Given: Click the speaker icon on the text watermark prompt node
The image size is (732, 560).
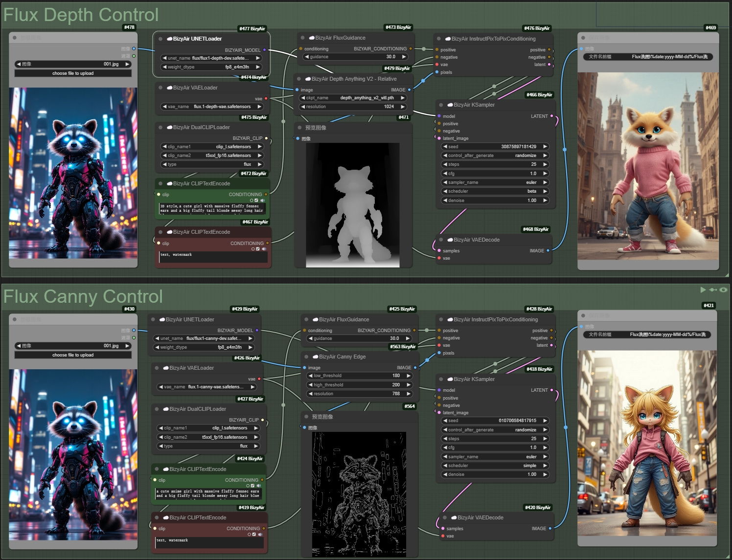Looking at the screenshot, I should click(x=263, y=249).
